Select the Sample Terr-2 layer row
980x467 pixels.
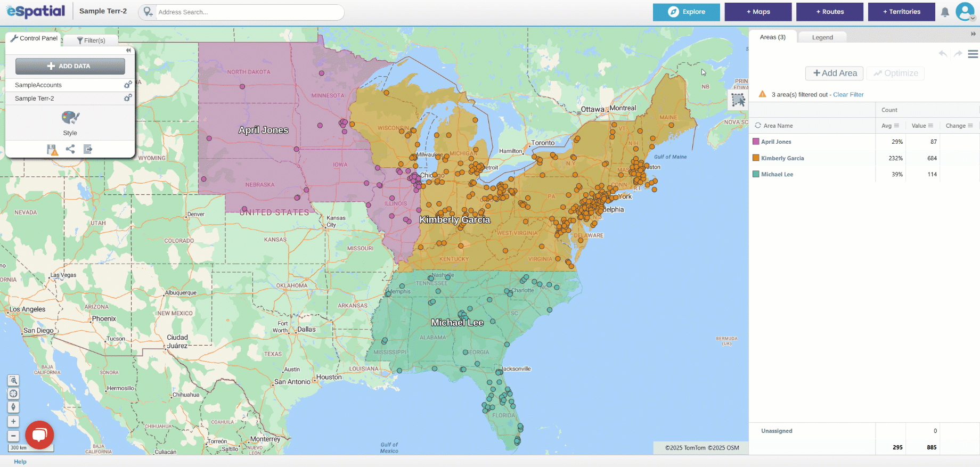click(x=69, y=98)
